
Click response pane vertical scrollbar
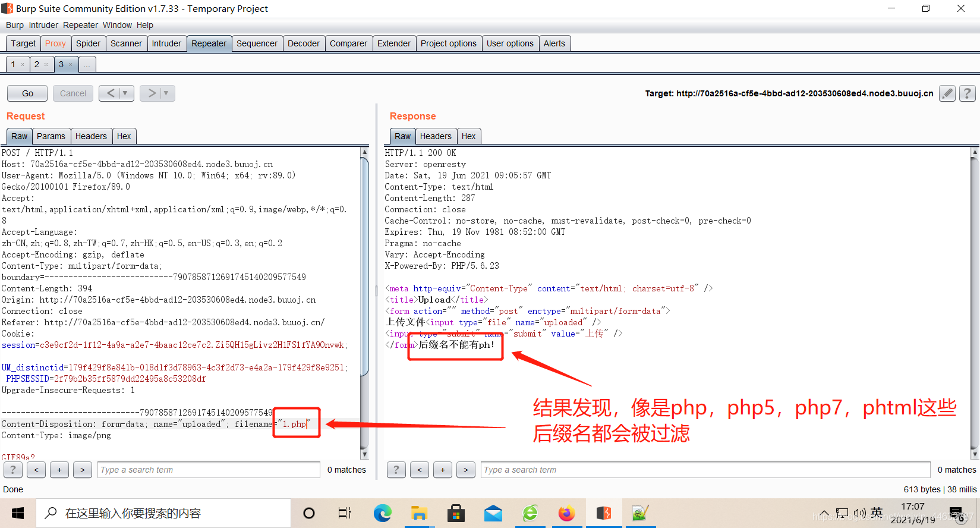coord(975,303)
